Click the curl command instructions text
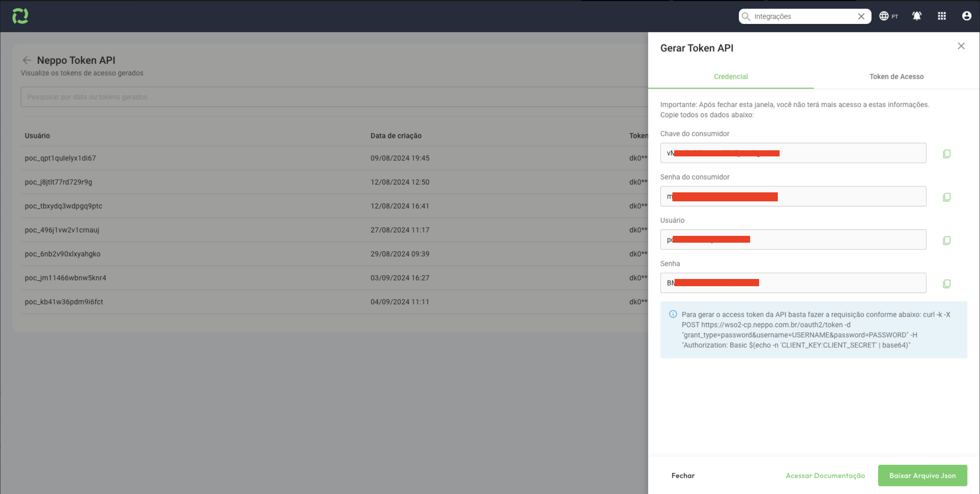The image size is (980, 494). [816, 330]
